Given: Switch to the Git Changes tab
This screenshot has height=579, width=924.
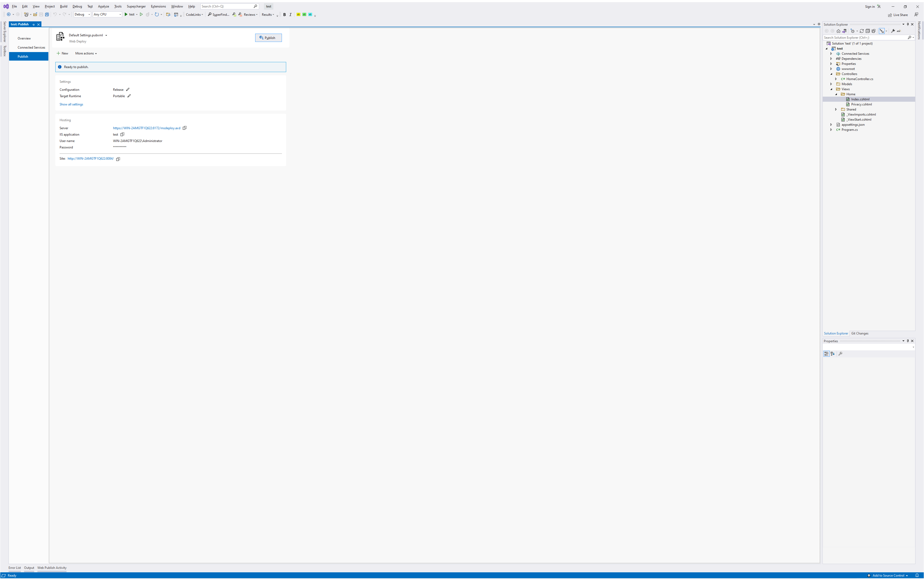Looking at the screenshot, I should pyautogui.click(x=860, y=333).
